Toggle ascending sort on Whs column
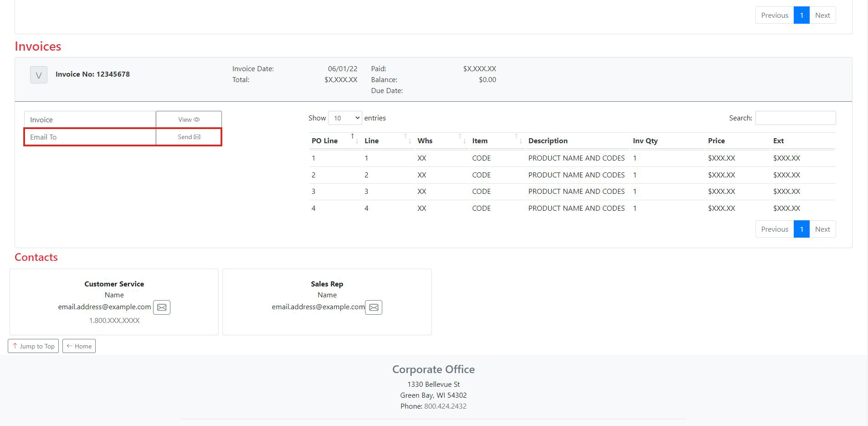 click(x=460, y=135)
